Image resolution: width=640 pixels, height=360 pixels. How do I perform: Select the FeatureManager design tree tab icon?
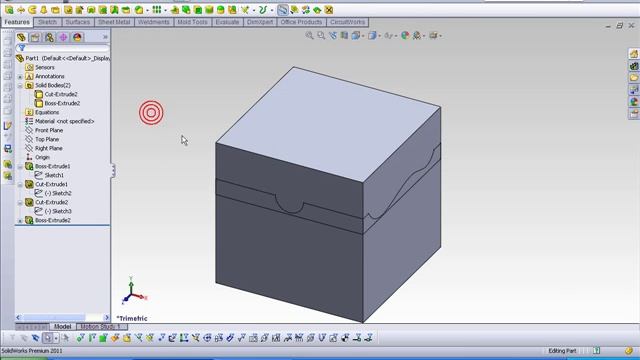click(x=21, y=37)
